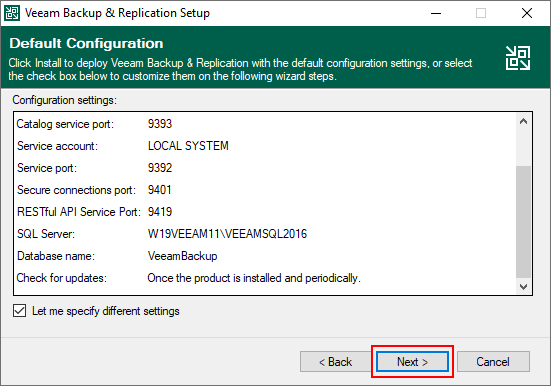Viewport: 551px width, 386px height.
Task: Click the Secure connections port label
Action: tap(76, 190)
